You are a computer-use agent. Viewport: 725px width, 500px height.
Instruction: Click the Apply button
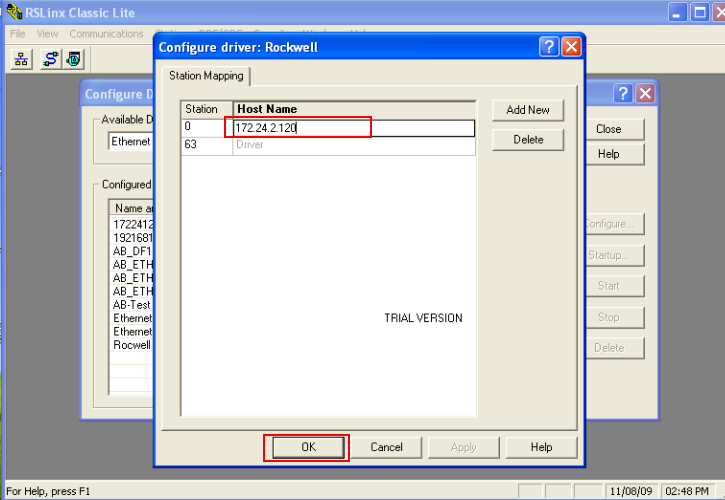click(463, 447)
